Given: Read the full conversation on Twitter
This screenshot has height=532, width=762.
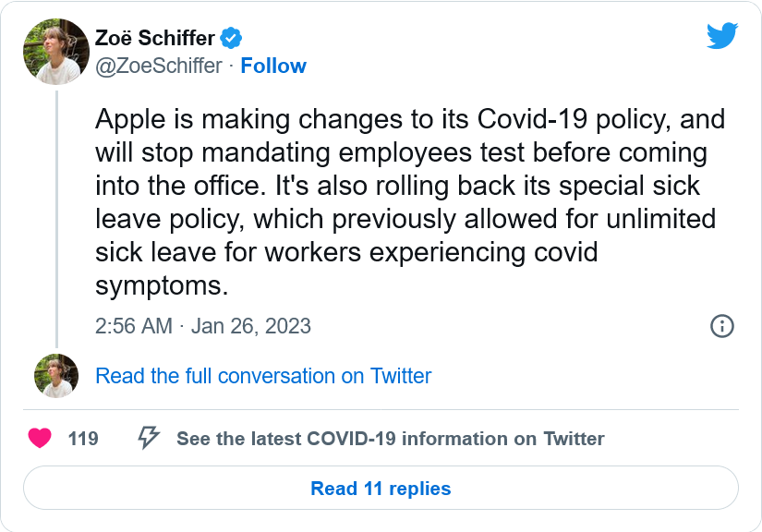Looking at the screenshot, I should tap(263, 376).
